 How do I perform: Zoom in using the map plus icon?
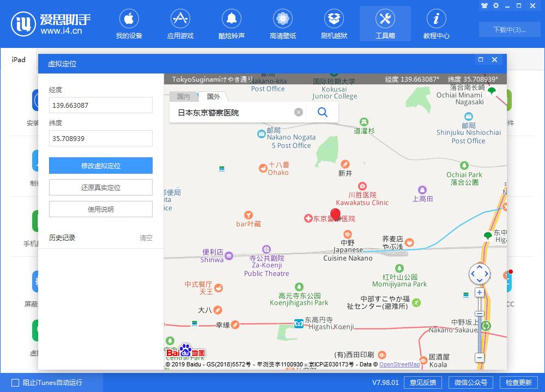click(x=479, y=292)
